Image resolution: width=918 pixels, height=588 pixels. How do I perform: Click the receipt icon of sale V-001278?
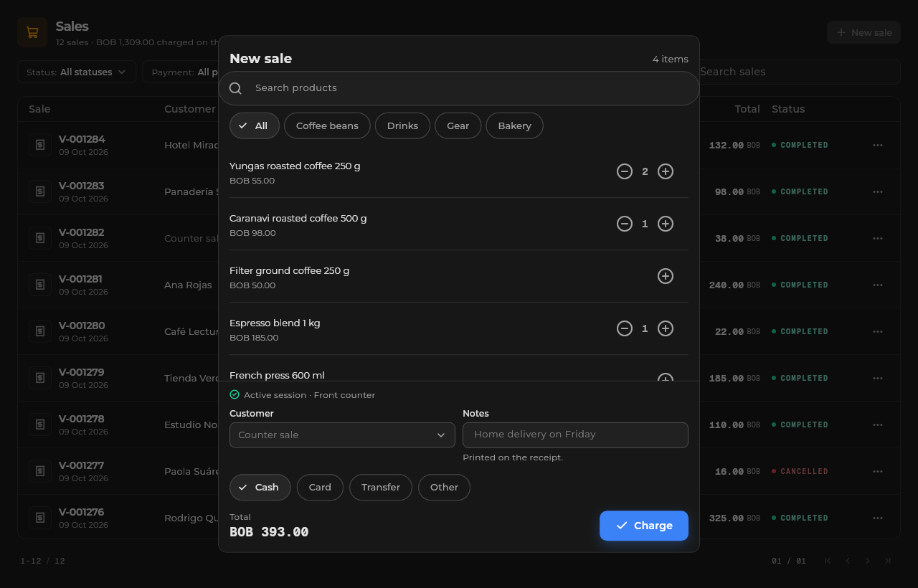pos(40,425)
